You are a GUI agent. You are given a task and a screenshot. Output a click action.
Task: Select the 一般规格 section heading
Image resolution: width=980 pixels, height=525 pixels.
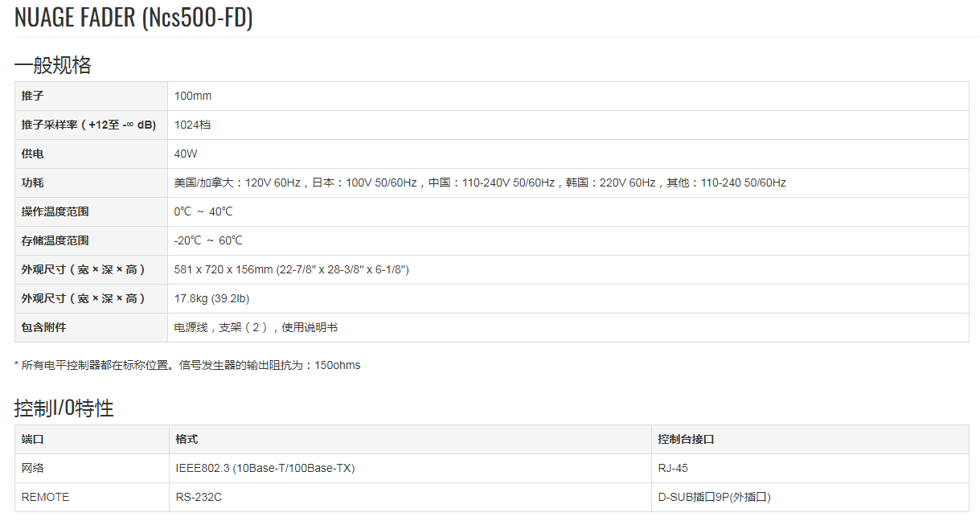point(52,65)
